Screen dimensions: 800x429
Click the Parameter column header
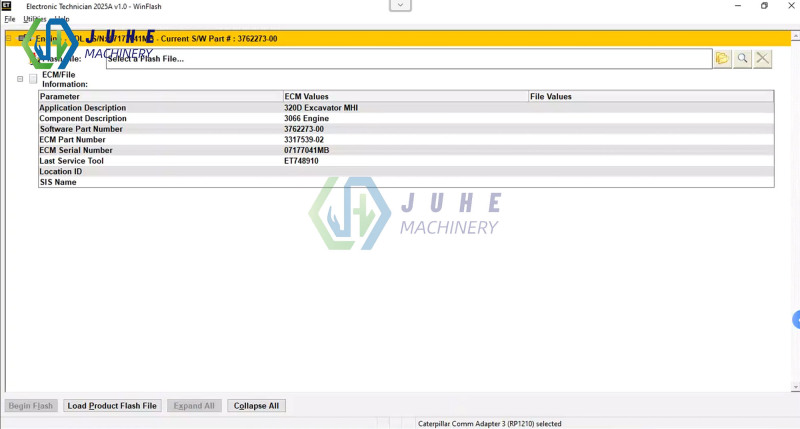tap(161, 96)
